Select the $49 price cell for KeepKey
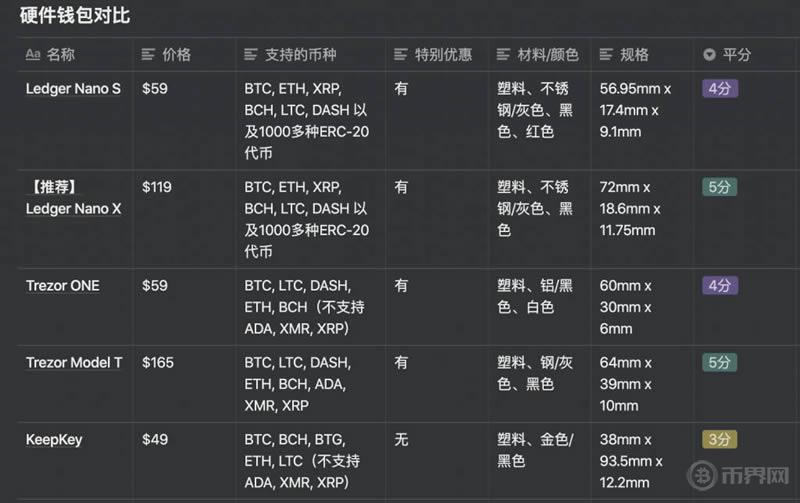Viewport: 800px width, 503px height. coord(155,440)
